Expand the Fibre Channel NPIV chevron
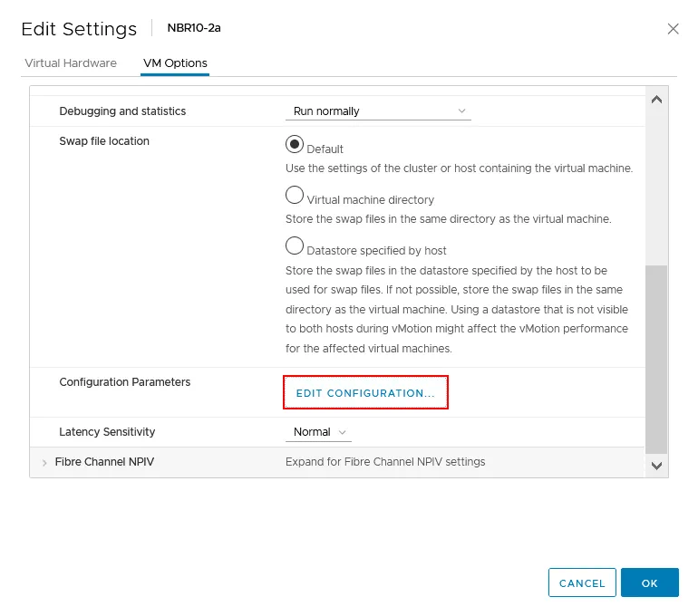 tap(44, 463)
